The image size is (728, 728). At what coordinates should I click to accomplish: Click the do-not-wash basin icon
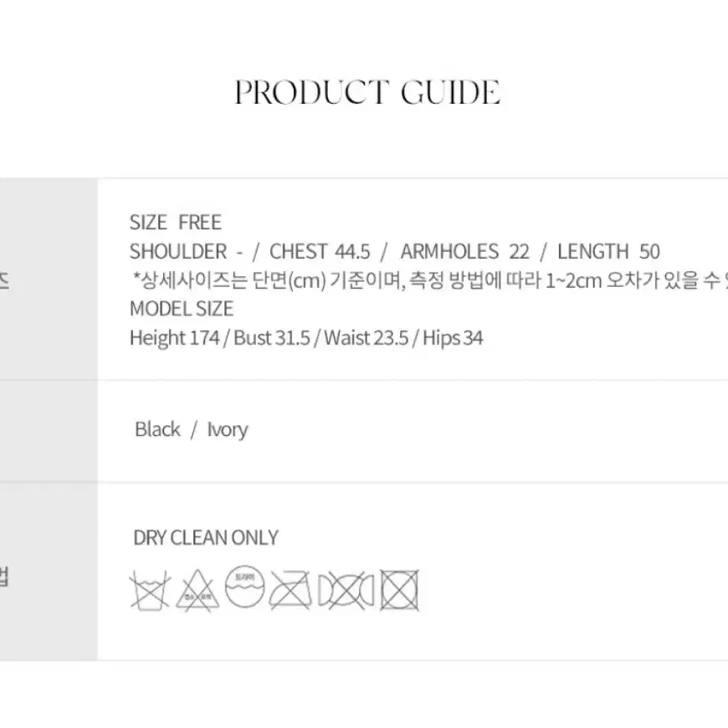150,590
